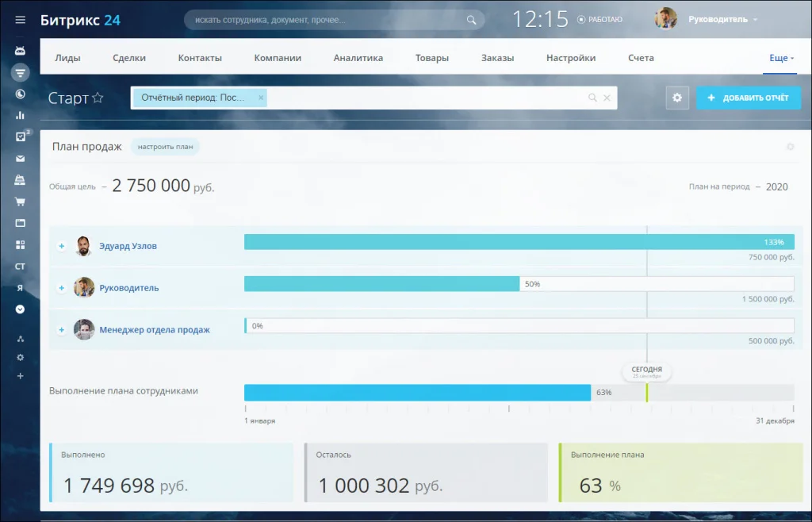
Task: Open the shopping cart icon in sidebar
Action: pyautogui.click(x=21, y=202)
